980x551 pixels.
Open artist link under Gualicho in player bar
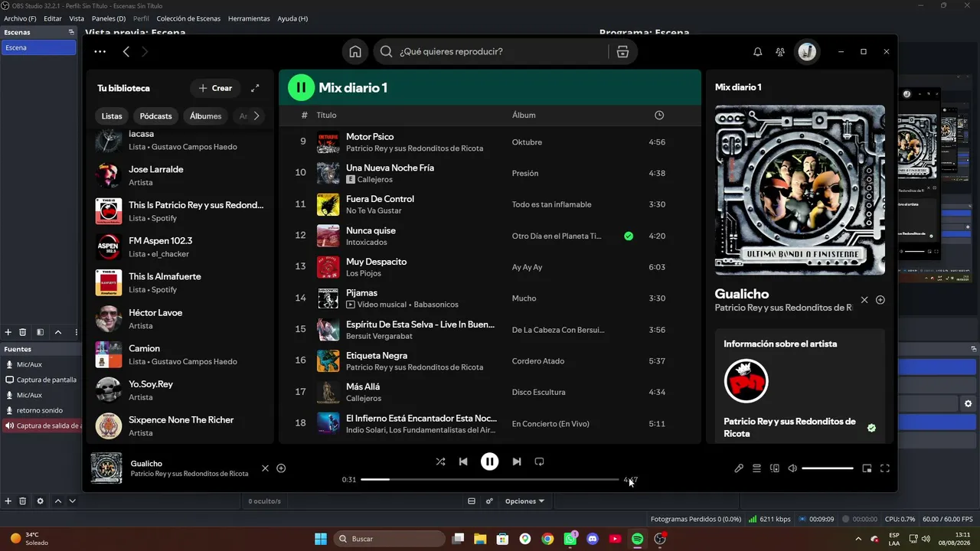[189, 474]
